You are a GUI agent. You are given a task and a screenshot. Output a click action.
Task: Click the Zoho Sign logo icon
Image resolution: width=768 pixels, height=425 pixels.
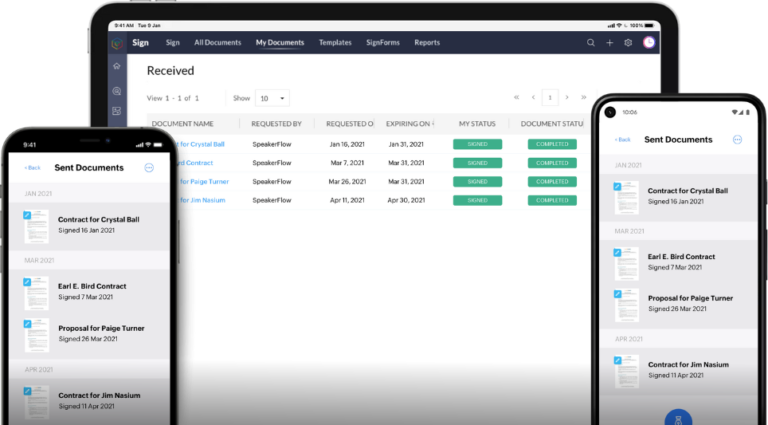117,43
